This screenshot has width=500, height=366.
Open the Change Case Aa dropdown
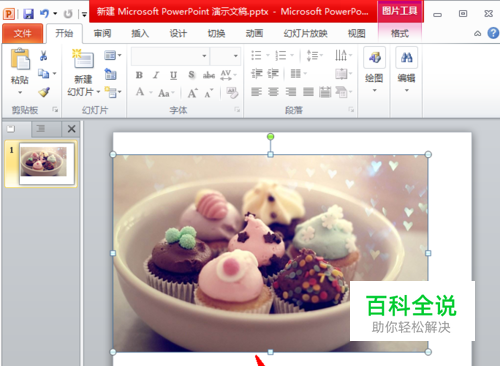(166, 93)
